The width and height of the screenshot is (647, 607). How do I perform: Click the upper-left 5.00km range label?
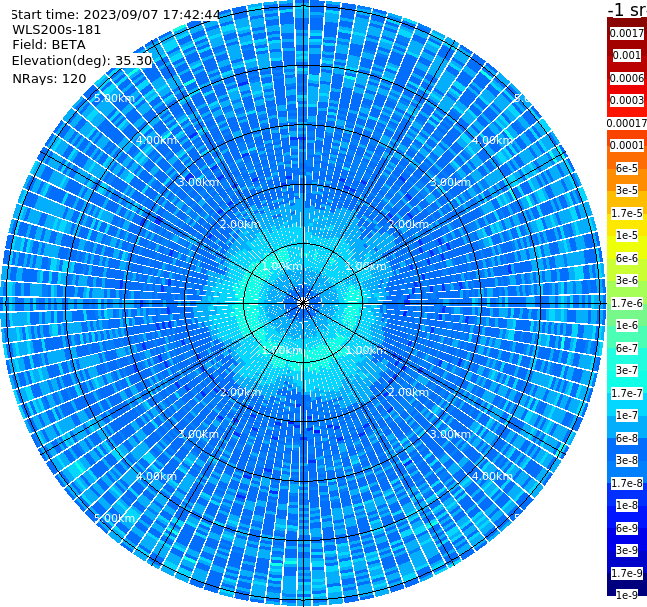(114, 98)
